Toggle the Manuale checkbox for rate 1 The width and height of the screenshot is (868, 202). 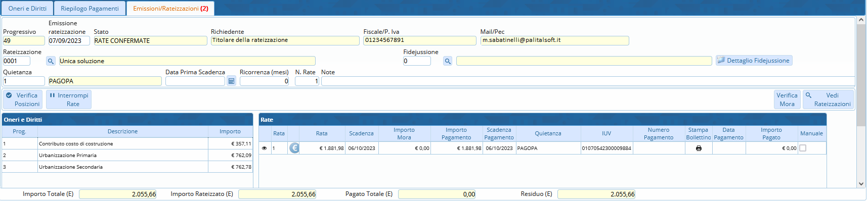pyautogui.click(x=803, y=148)
